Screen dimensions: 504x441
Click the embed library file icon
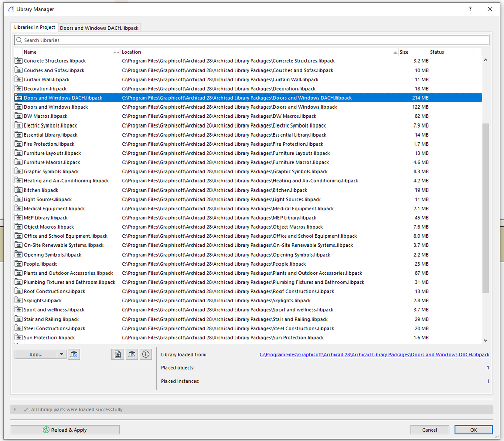pyautogui.click(x=118, y=354)
